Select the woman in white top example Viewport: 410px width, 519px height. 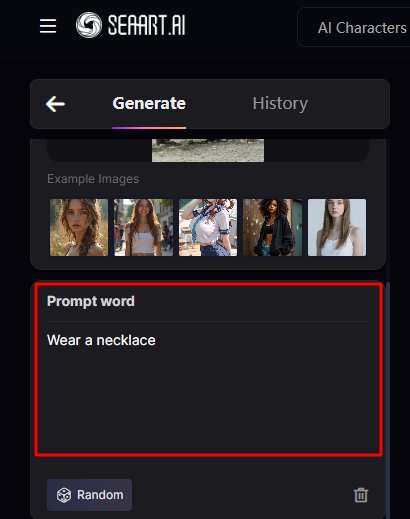337,228
